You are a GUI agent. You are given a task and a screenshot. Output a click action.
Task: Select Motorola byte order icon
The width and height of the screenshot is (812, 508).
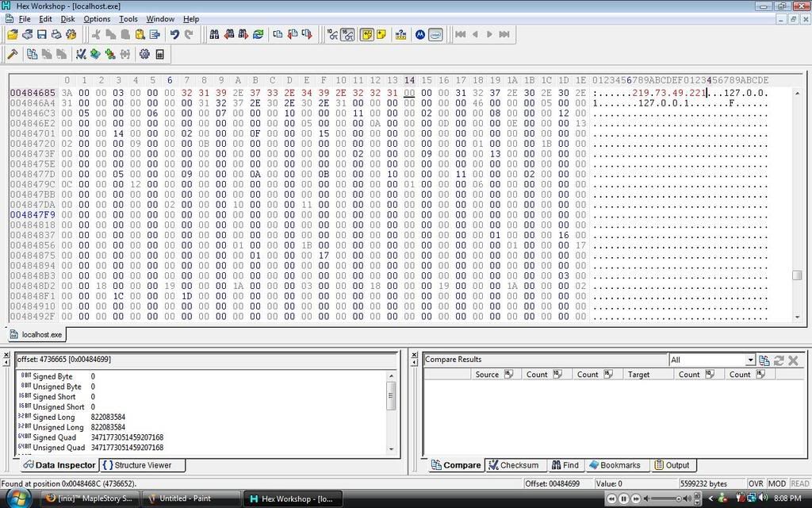pyautogui.click(x=420, y=35)
